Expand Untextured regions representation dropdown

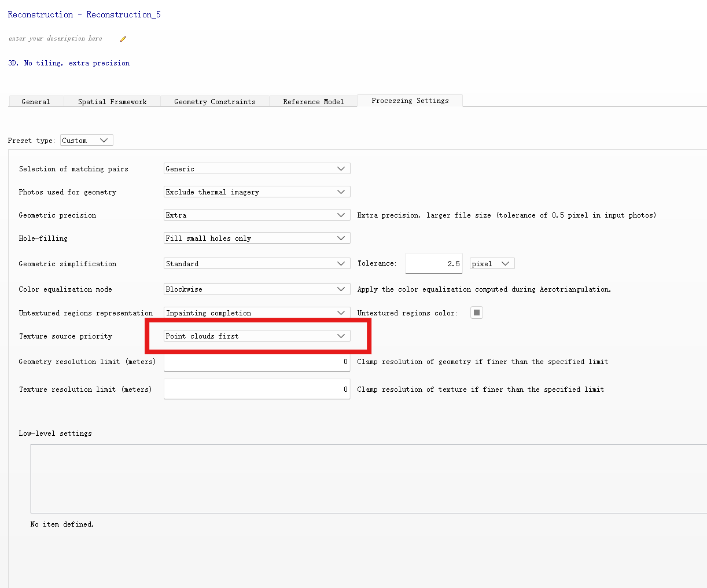(257, 313)
